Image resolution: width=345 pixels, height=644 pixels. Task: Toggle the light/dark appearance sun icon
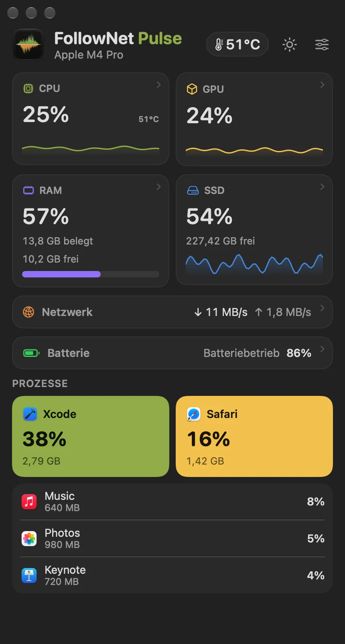(290, 45)
